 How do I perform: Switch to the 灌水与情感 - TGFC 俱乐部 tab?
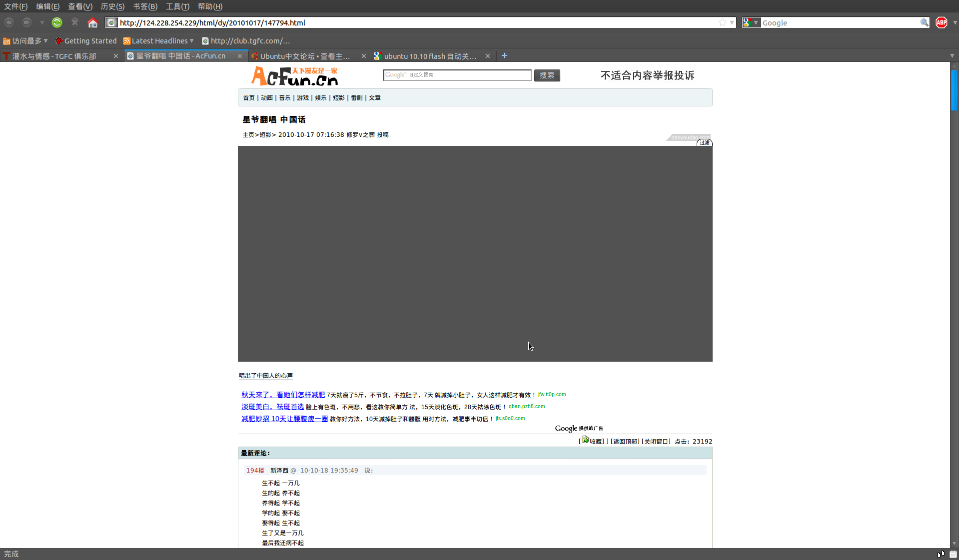(55, 56)
